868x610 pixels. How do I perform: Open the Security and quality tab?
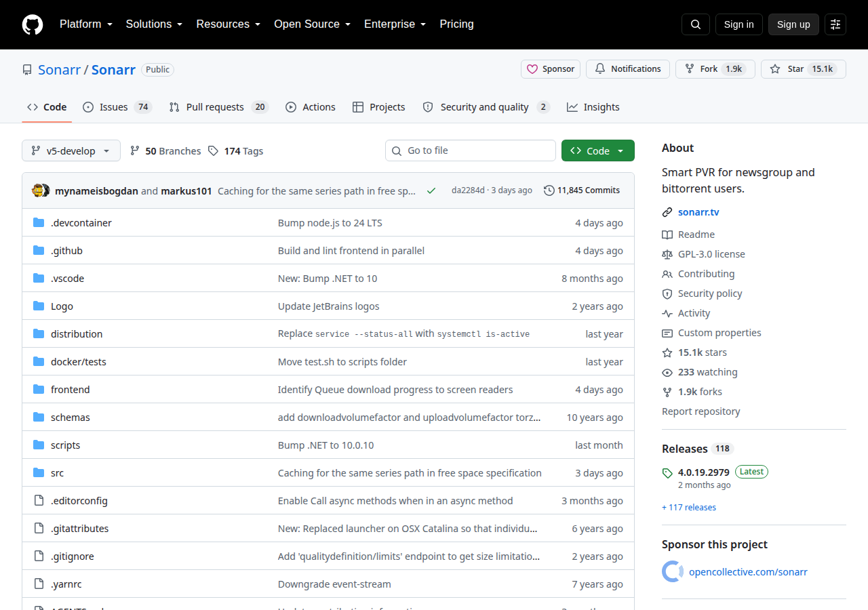pos(486,107)
